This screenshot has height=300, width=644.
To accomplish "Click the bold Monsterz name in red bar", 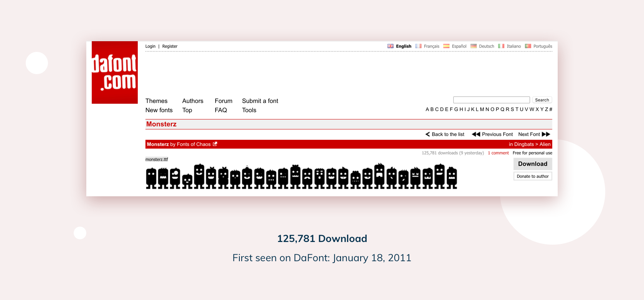I will 158,144.
